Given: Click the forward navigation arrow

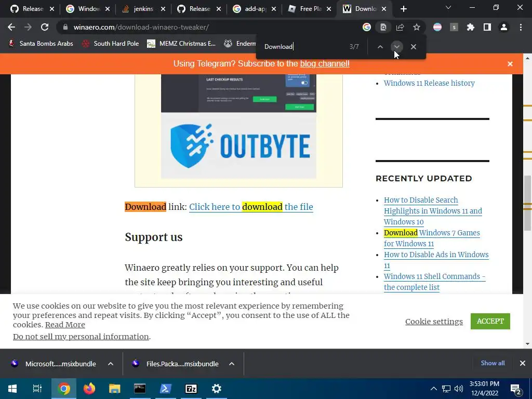Looking at the screenshot, I should (x=28, y=27).
